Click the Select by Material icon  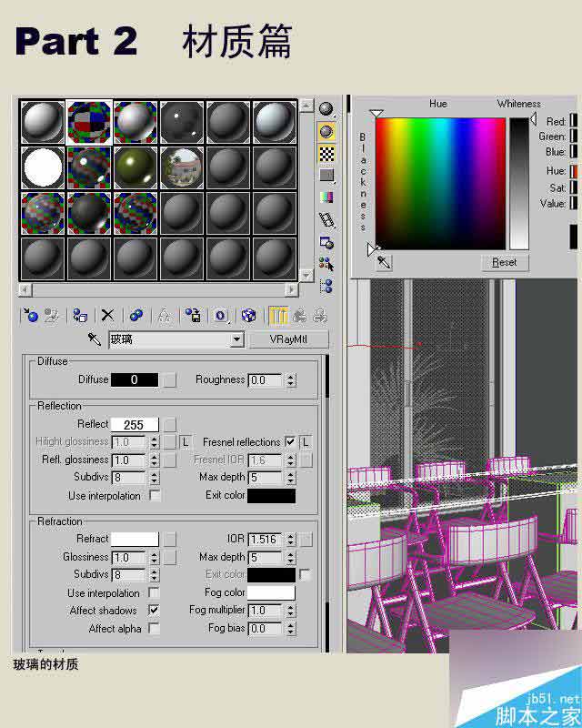326,264
